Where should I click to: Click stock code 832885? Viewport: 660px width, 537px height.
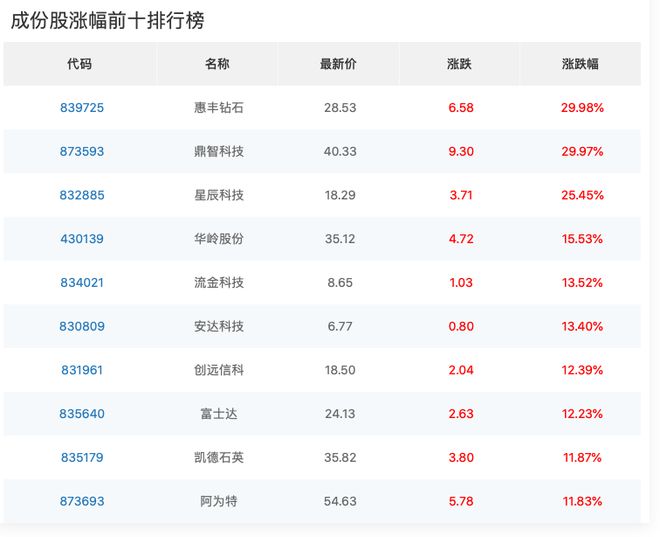(82, 195)
